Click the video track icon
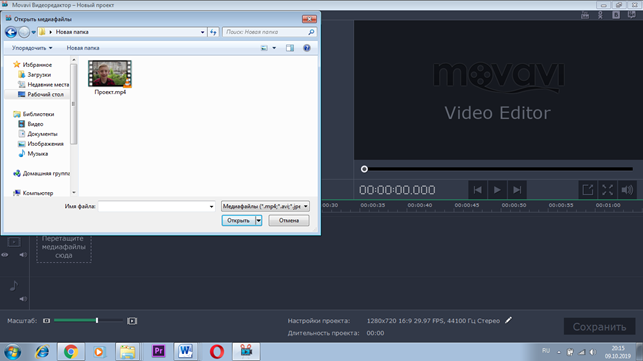Screen dimensions: 643x361 14,242
